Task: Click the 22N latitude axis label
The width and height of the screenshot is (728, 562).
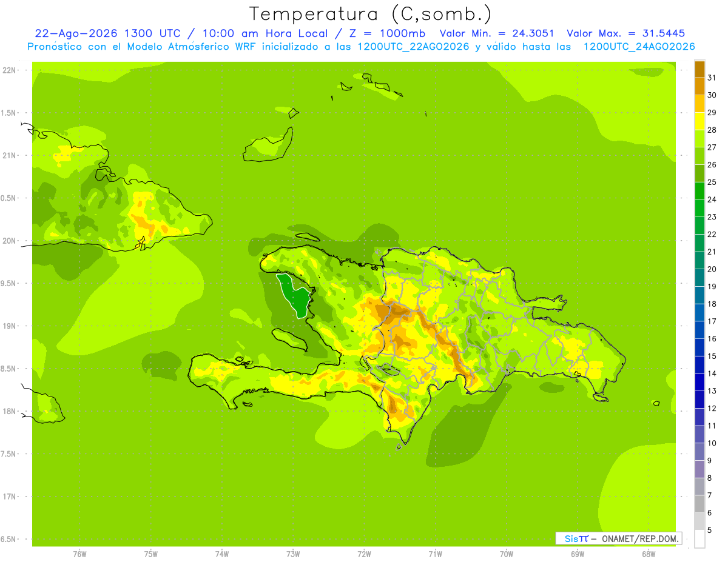Action: tap(8, 70)
